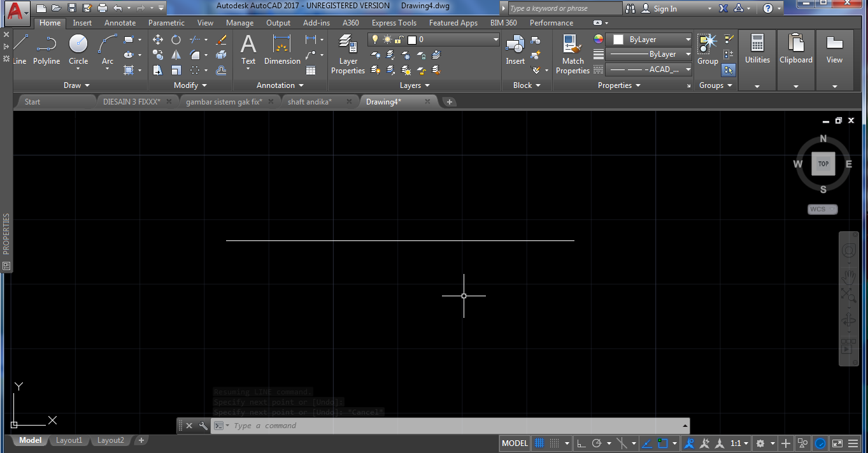Toggle polar tracking in status bar
The height and width of the screenshot is (453, 868).
pos(597,443)
